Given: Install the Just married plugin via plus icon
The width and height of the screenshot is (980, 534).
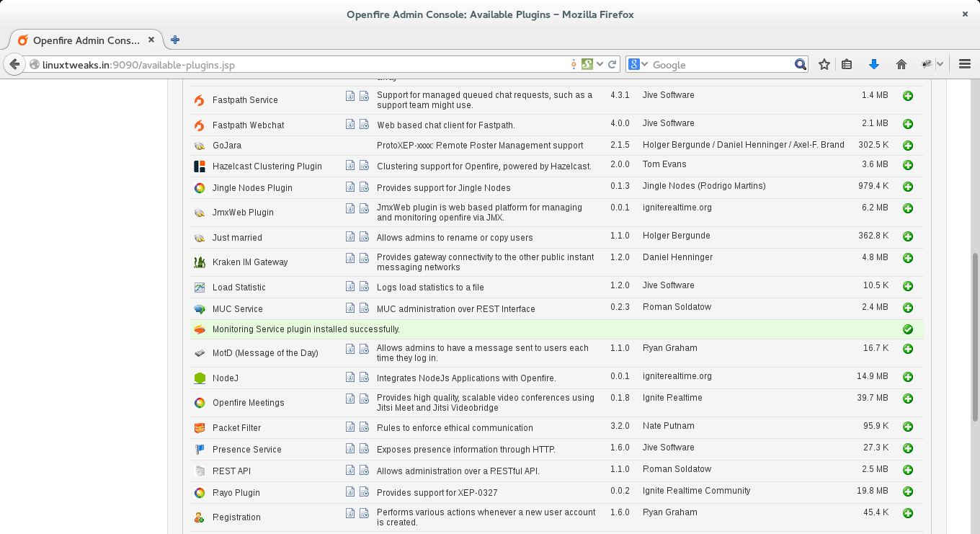Looking at the screenshot, I should 908,236.
